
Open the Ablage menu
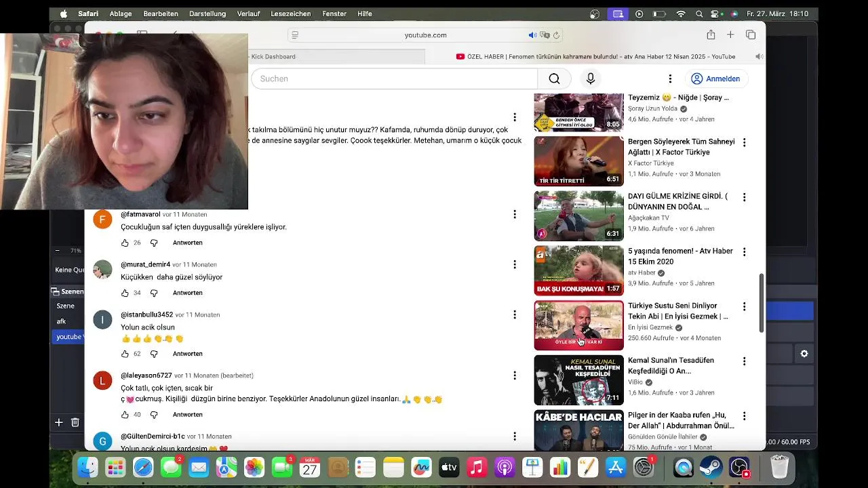(x=121, y=14)
